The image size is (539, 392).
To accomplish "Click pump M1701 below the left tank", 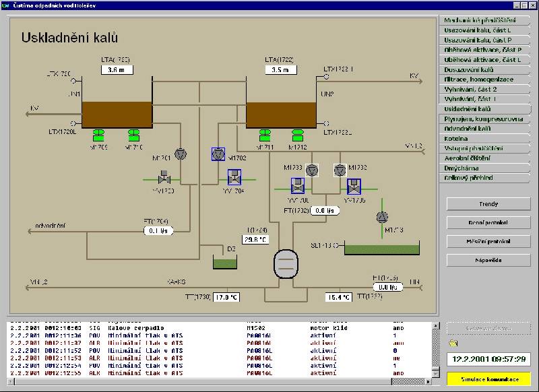I will coord(180,154).
